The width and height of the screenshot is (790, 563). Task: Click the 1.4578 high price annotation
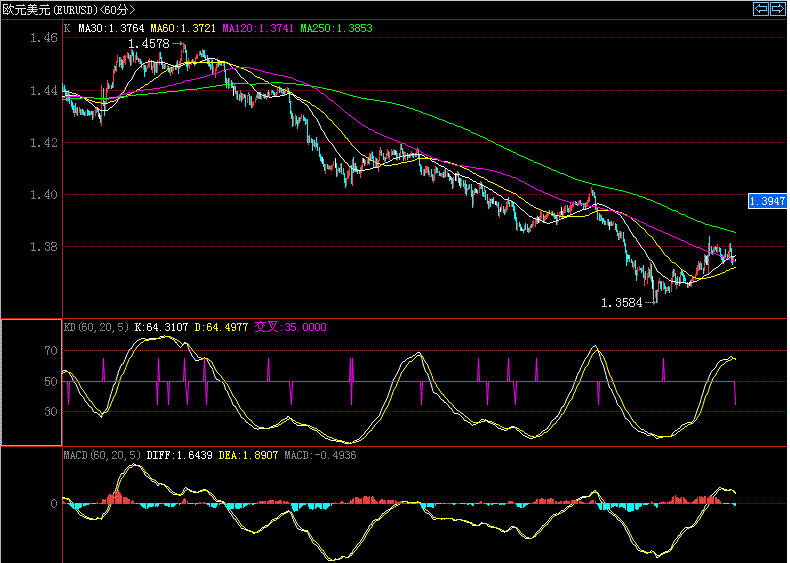tap(149, 44)
